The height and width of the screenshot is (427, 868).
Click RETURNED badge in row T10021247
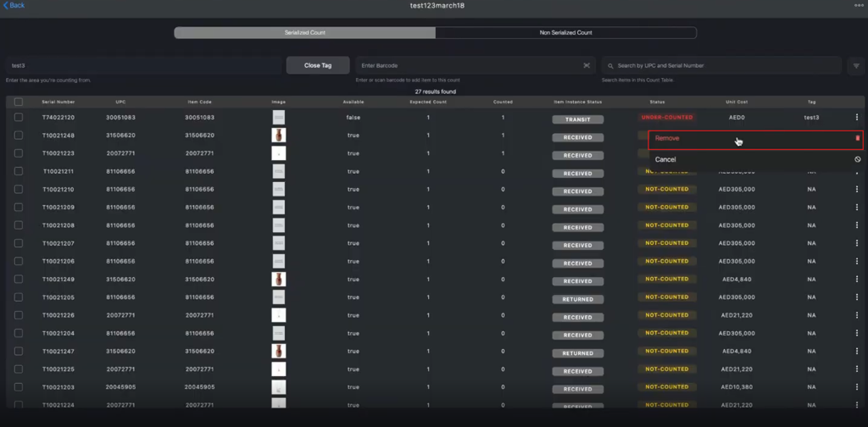pyautogui.click(x=578, y=353)
